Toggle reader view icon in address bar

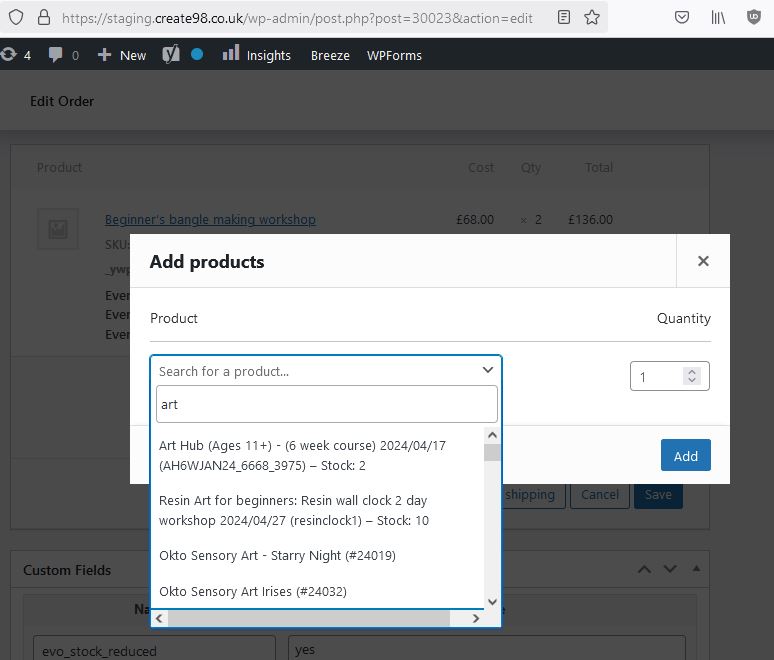564,18
